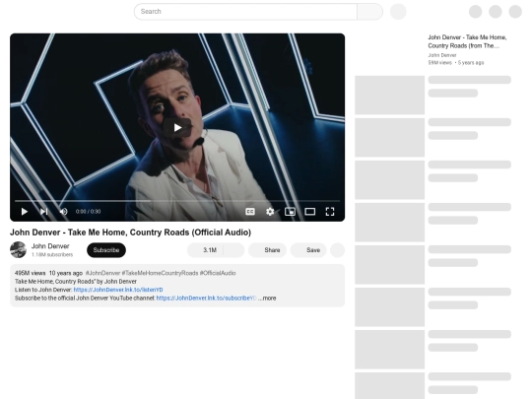This screenshot has width=532, height=399.
Task: Open the JohnDenver.lnk.to/listenYD link
Action: [118, 290]
